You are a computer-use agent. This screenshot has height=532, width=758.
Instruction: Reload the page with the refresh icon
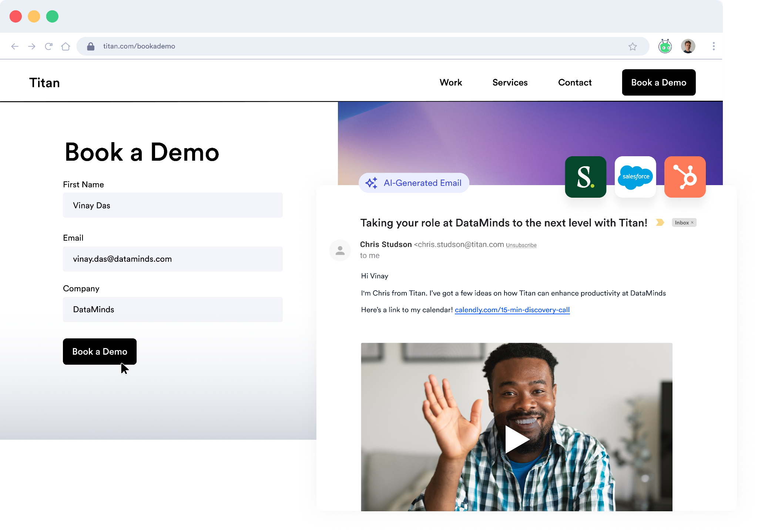pos(48,46)
